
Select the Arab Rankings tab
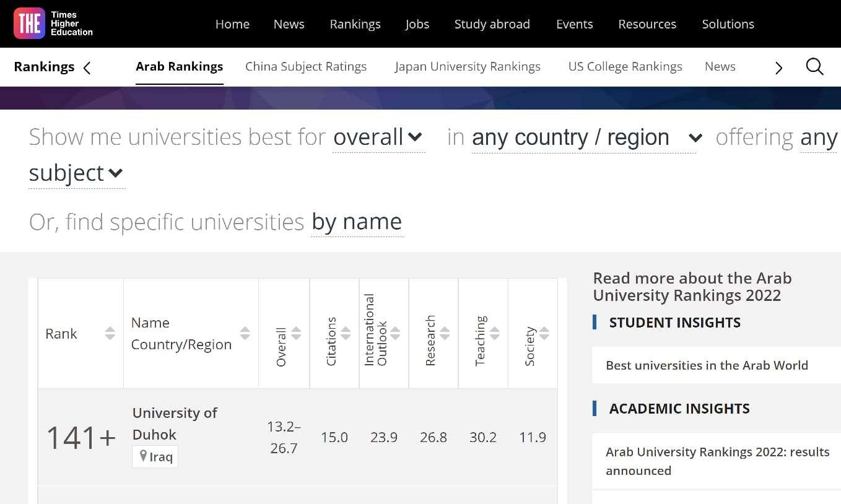[x=180, y=66]
